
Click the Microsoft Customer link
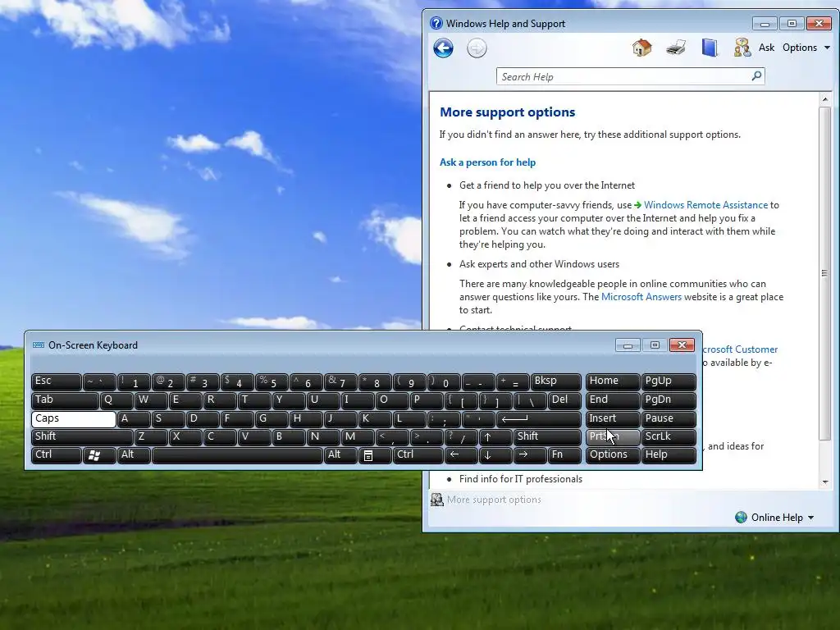[x=740, y=349]
